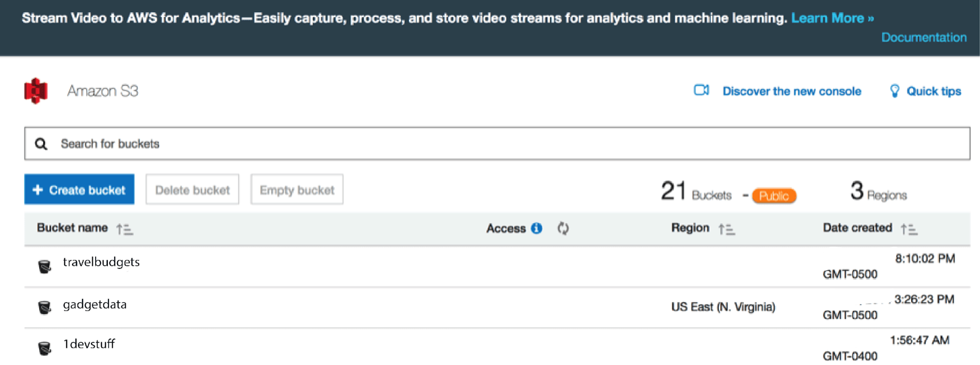Click the Empty bucket button

(x=297, y=189)
